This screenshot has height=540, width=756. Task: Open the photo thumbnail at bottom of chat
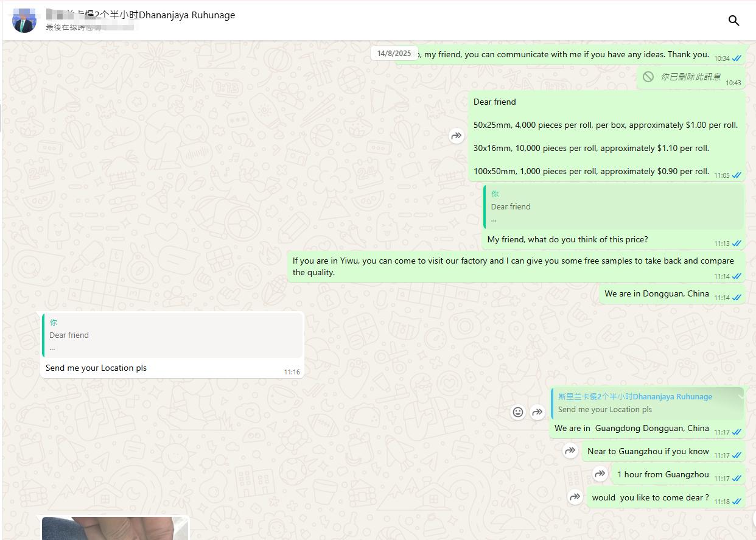(x=114, y=528)
